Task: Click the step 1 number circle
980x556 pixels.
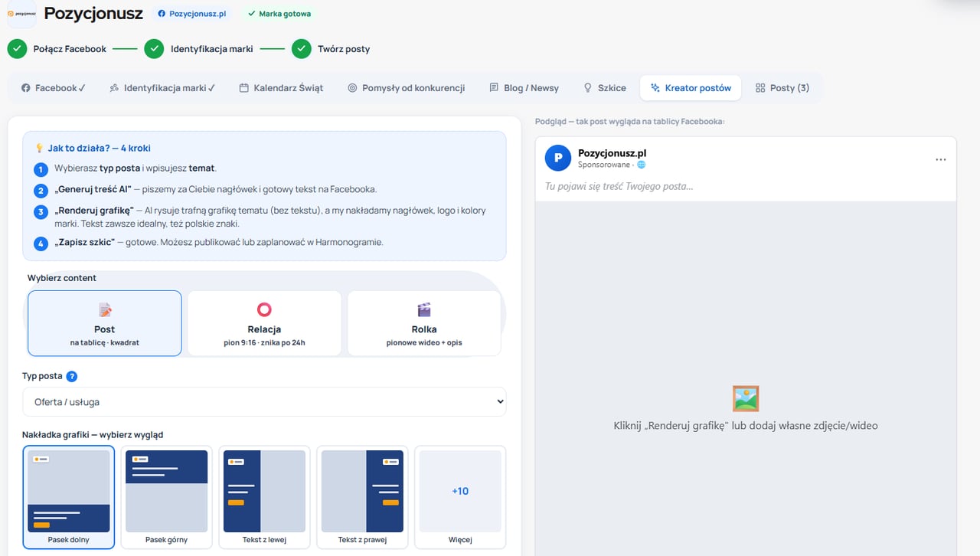Action: (41, 169)
